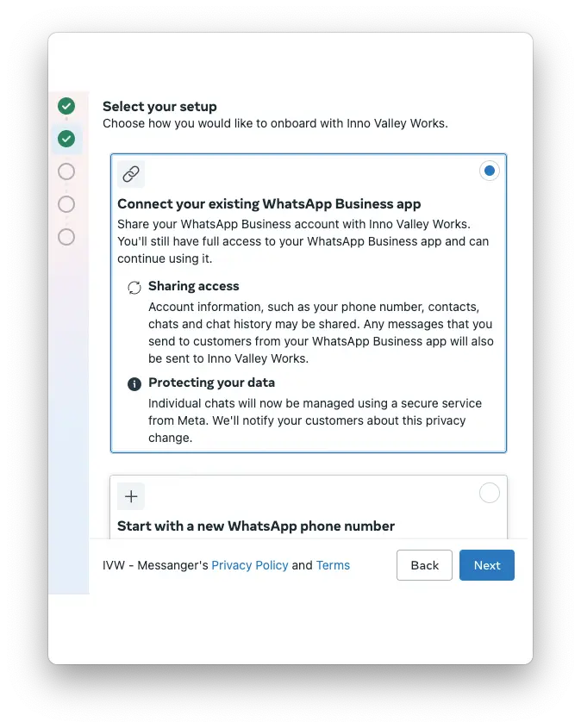Click the Next button
Image resolution: width=581 pixels, height=728 pixels.
487,565
